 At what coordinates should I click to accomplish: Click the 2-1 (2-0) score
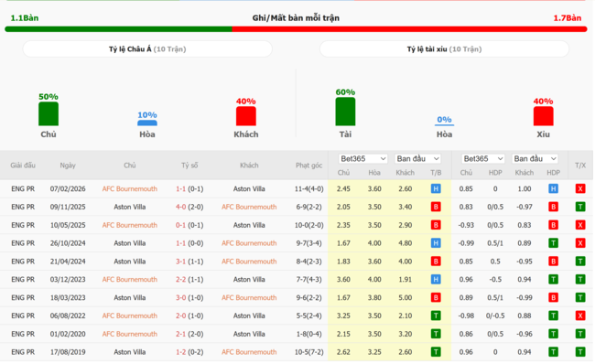[189, 334]
